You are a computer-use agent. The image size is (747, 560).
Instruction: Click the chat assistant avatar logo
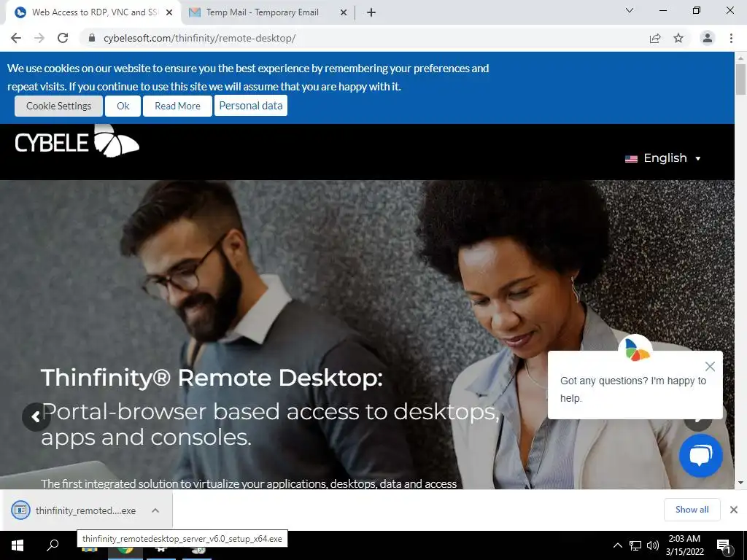(636, 350)
